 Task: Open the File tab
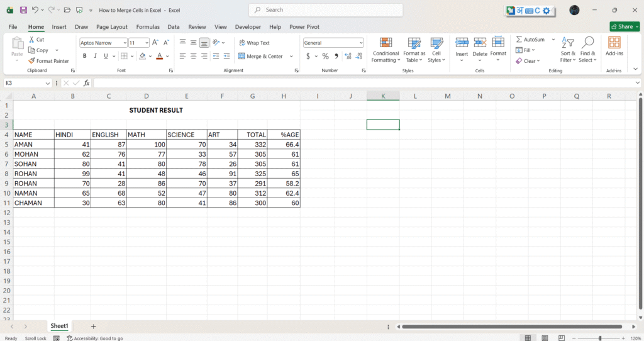[x=13, y=26]
